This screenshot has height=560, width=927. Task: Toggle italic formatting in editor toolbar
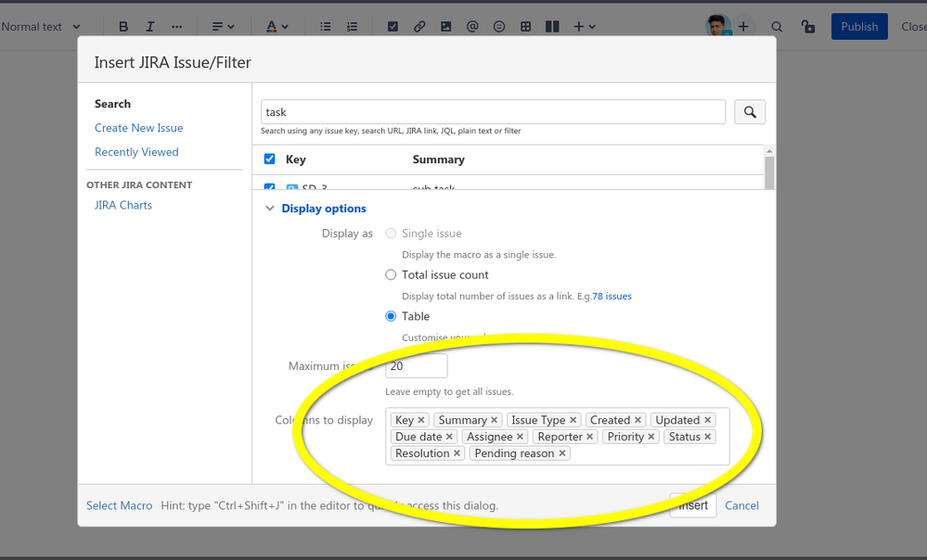(x=150, y=27)
